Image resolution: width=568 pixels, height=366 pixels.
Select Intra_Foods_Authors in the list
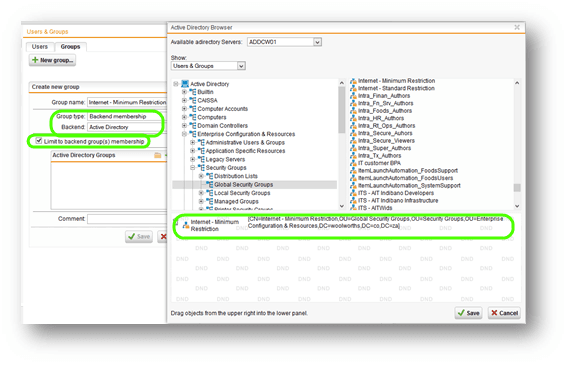385,111
